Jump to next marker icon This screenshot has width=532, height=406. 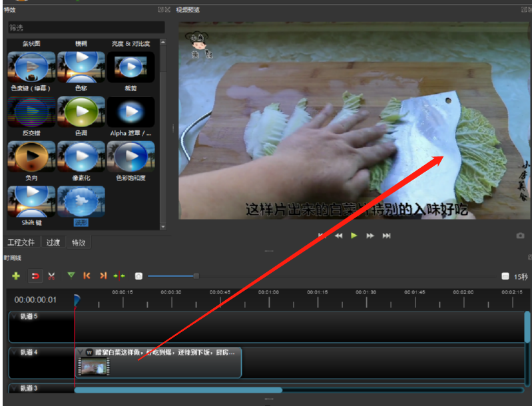tap(103, 276)
